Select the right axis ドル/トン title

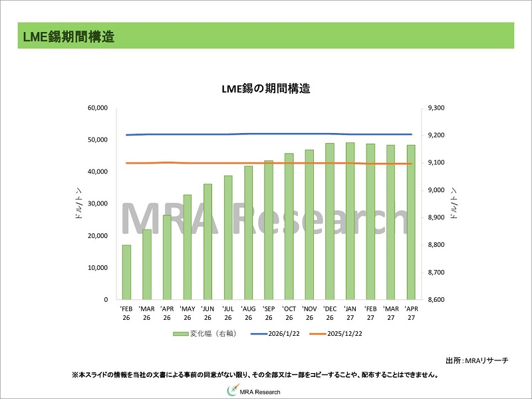(454, 204)
